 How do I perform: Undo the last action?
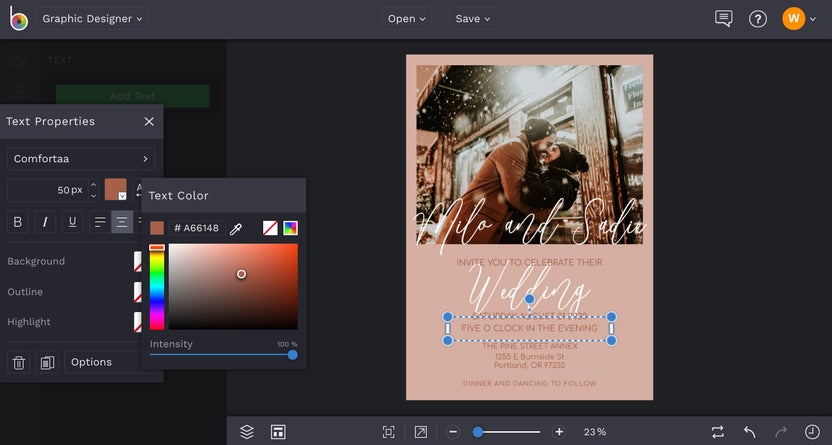coord(749,432)
